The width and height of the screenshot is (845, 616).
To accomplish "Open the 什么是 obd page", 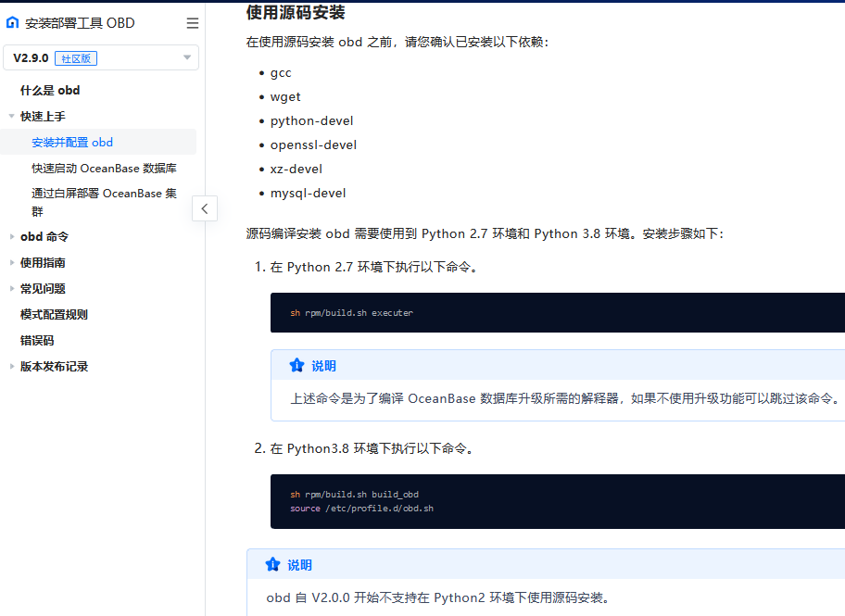I will [x=50, y=91].
